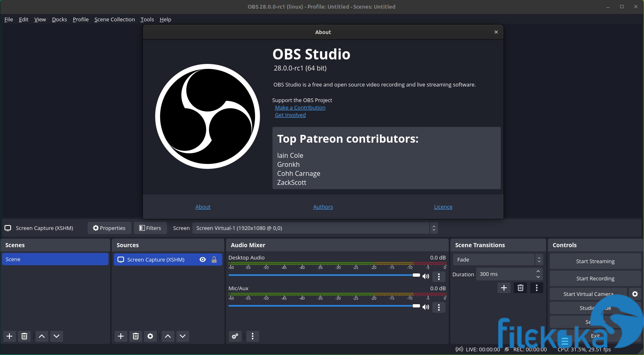Viewport: 644px width, 355px height.
Task: Open the Edit menu
Action: (x=24, y=19)
